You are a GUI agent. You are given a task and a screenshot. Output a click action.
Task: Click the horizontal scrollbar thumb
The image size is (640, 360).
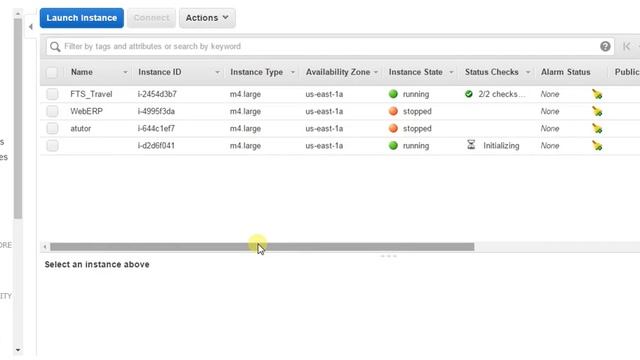pyautogui.click(x=262, y=247)
